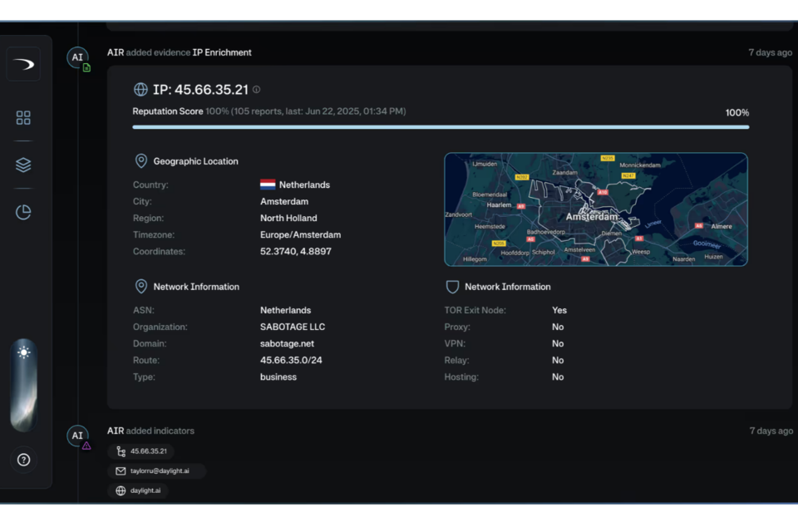The height and width of the screenshot is (532, 798).
Task: Open the pie chart reports icon
Action: coord(23,212)
